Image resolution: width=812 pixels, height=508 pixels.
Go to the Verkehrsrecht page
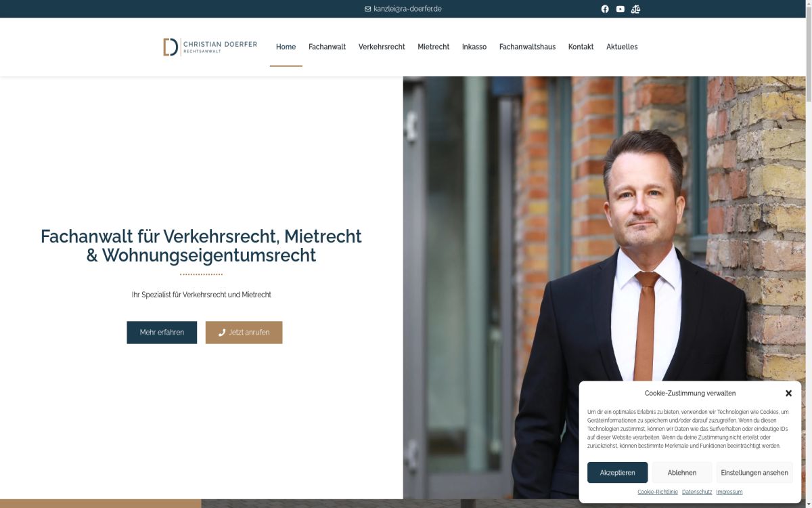coord(382,47)
